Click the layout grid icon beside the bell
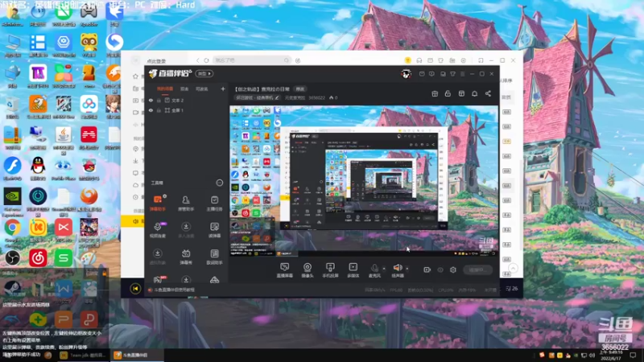Screen dimensions: 644x362 (x=461, y=93)
